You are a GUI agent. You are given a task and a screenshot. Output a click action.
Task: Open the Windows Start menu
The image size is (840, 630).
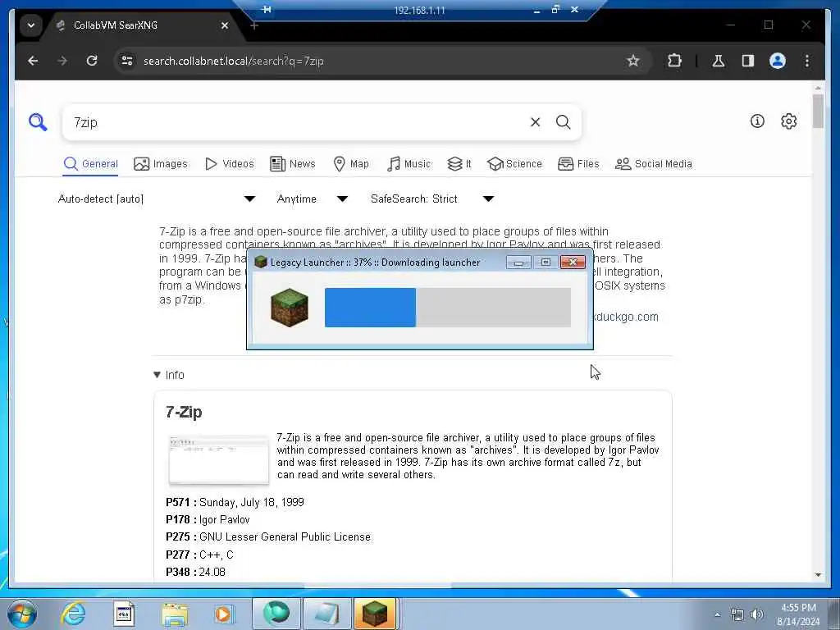pos(21,614)
